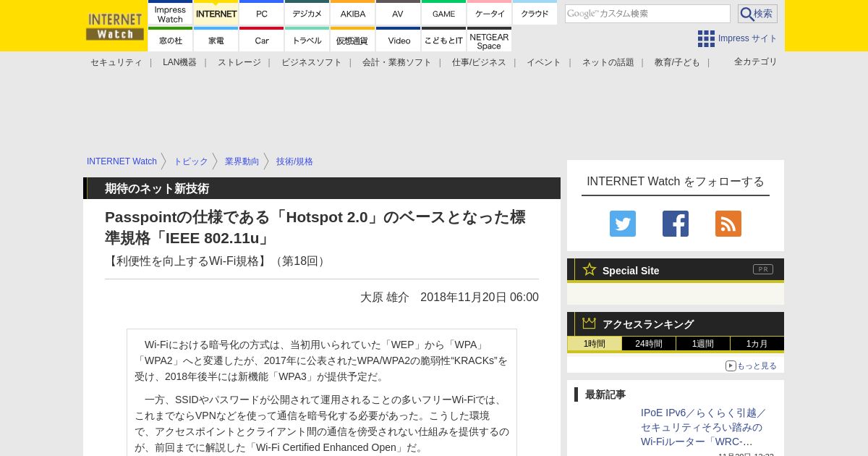Follow INTERNET Watch via Twitter icon
The width and height of the screenshot is (868, 456).
click(623, 224)
